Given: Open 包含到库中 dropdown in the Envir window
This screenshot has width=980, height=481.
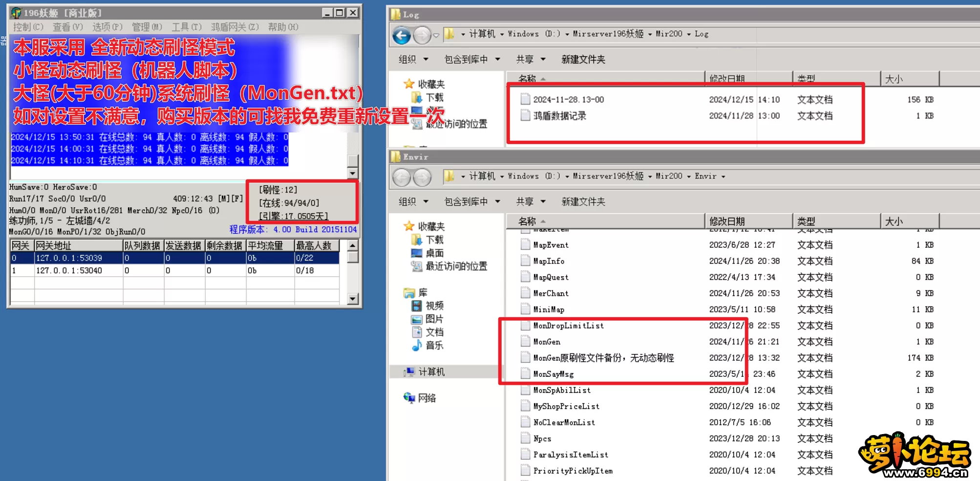Looking at the screenshot, I should pyautogui.click(x=472, y=201).
